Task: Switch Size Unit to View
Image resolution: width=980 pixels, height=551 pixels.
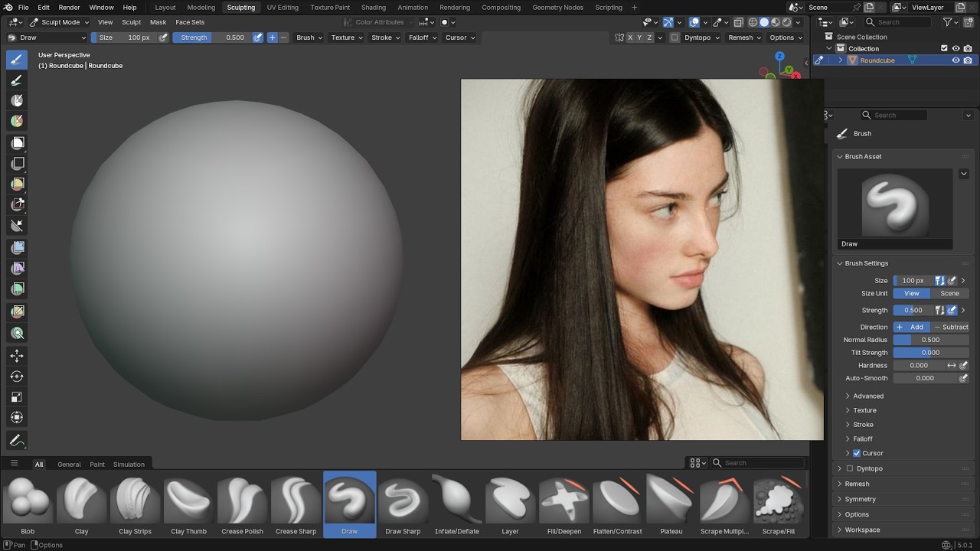Action: click(x=911, y=293)
